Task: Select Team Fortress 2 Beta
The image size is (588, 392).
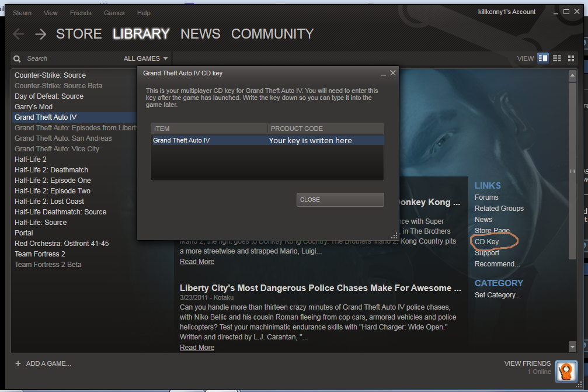Action: (48, 264)
